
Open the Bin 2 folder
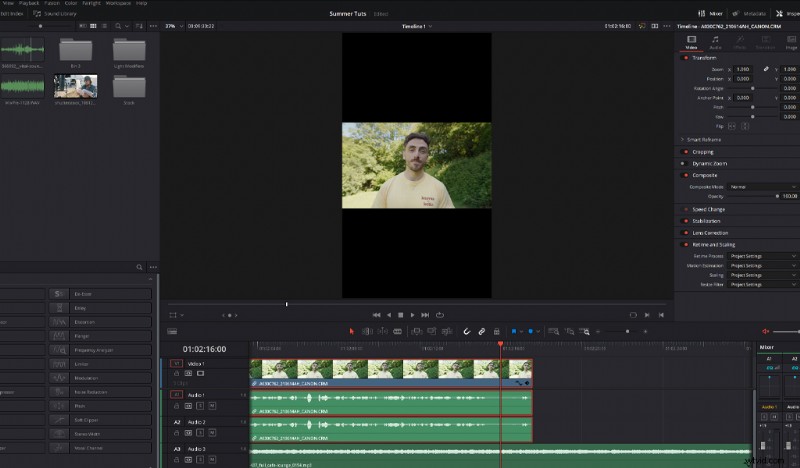coord(76,51)
